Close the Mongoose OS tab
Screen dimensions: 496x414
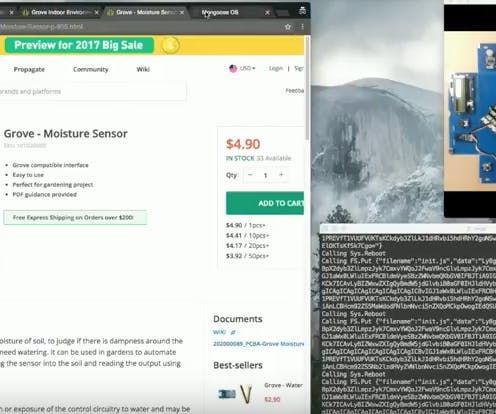click(x=267, y=13)
